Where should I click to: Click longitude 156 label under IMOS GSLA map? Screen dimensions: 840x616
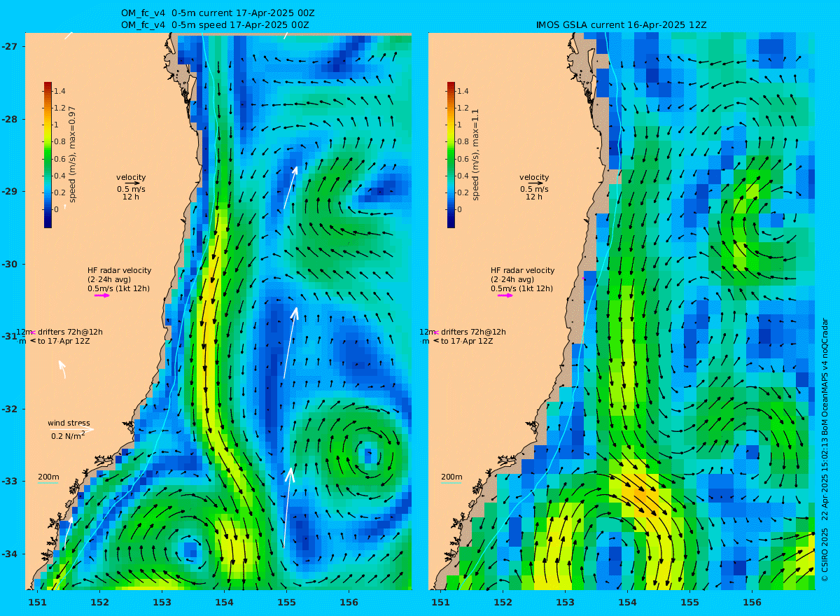[x=752, y=602]
